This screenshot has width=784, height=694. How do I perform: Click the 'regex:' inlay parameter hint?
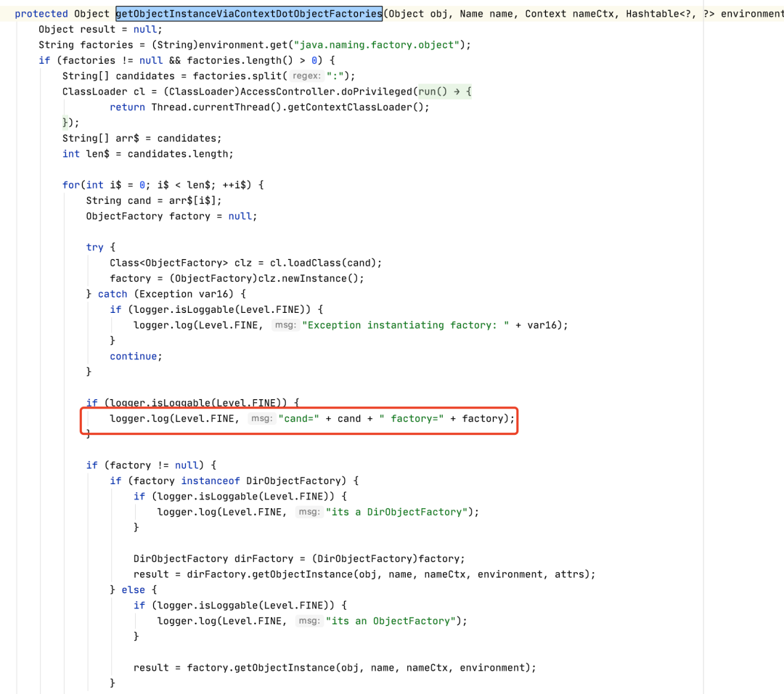[306, 76]
